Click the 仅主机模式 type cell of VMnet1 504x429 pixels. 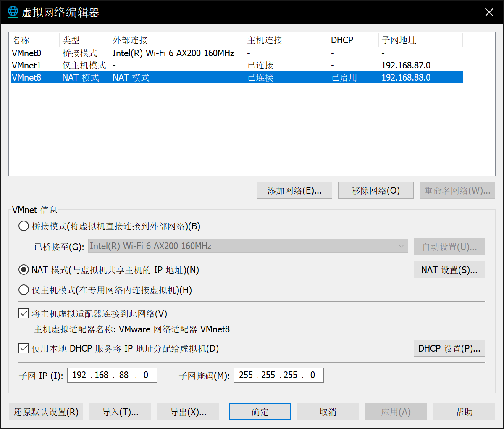pyautogui.click(x=84, y=66)
